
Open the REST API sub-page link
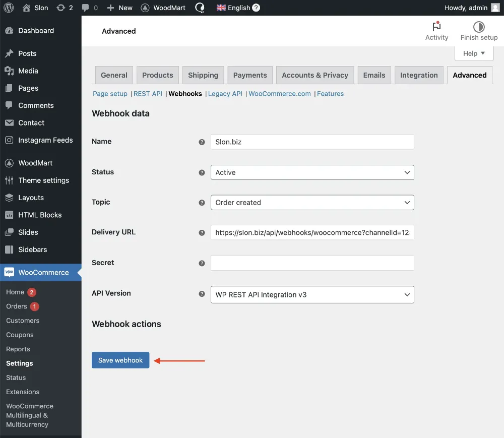click(148, 94)
